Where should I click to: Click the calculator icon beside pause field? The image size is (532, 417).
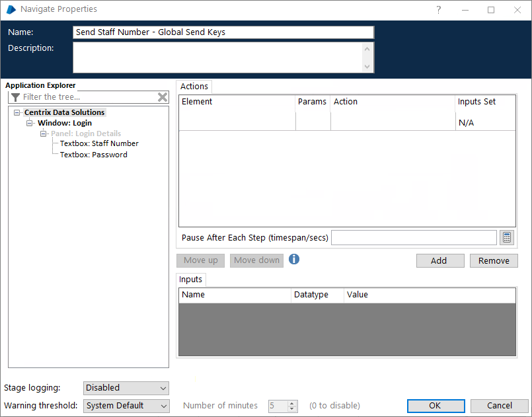click(507, 238)
